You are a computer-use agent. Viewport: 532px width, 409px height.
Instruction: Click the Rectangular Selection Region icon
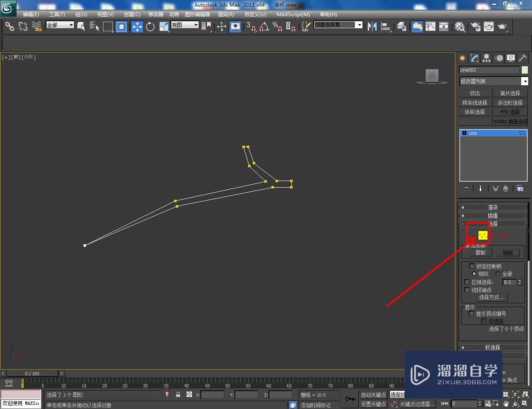tap(108, 27)
